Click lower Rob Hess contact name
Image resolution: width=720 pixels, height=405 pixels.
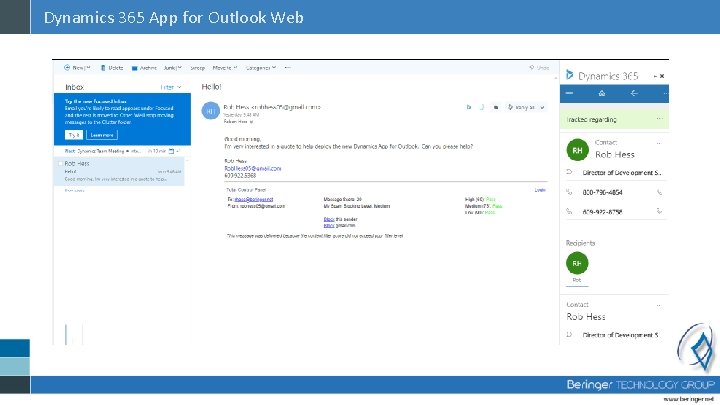pos(586,317)
